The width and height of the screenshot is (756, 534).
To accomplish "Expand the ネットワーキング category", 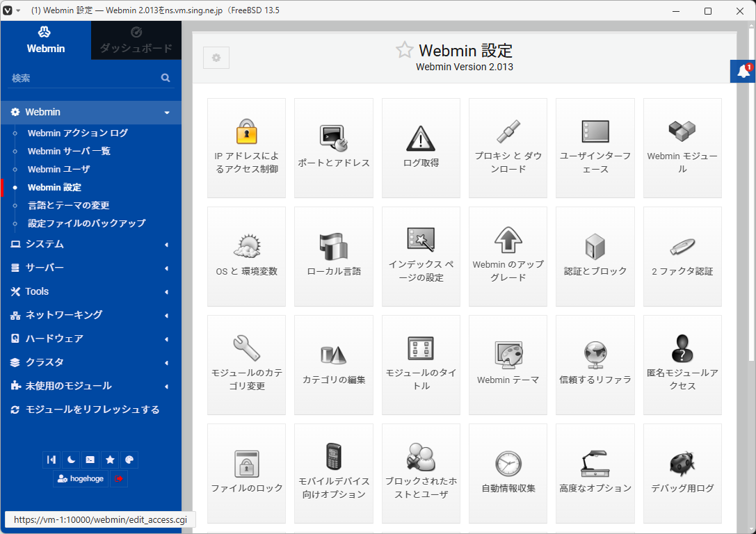I will coord(91,315).
